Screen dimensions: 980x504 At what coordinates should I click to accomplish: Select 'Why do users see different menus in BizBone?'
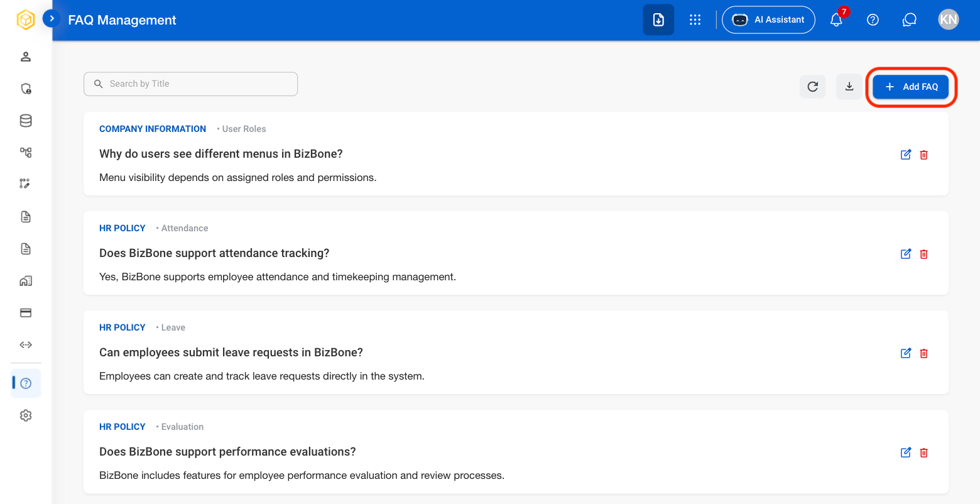click(221, 154)
